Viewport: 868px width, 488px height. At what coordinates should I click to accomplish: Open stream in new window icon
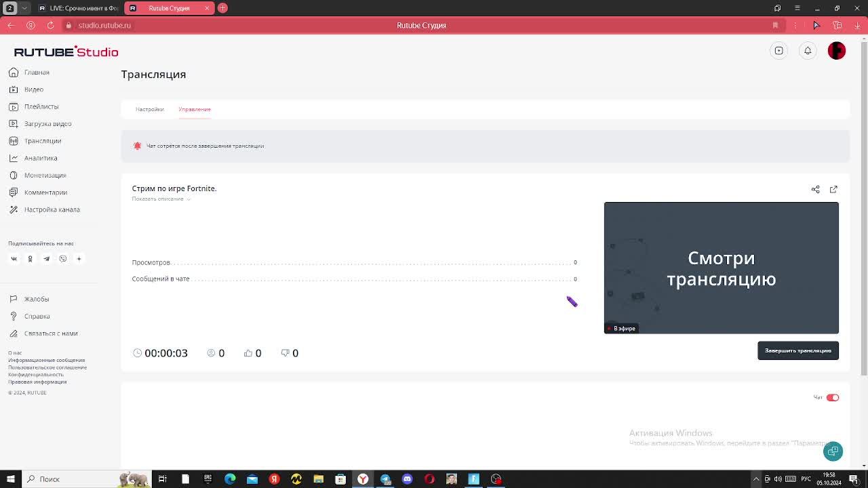coord(833,189)
